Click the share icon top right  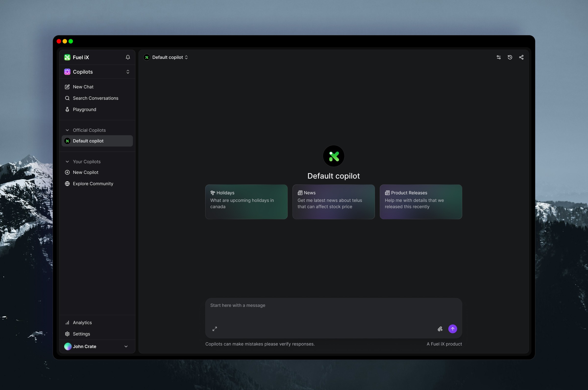point(521,57)
